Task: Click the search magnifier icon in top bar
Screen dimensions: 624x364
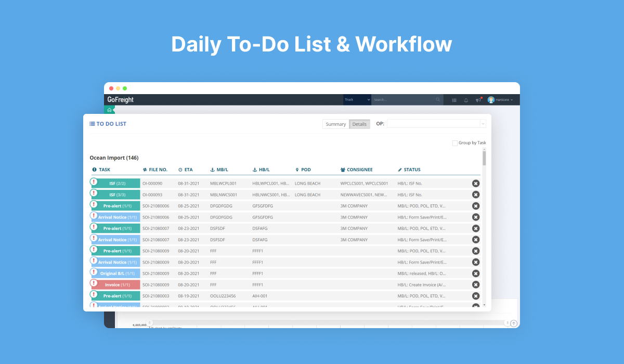Action: (438, 100)
